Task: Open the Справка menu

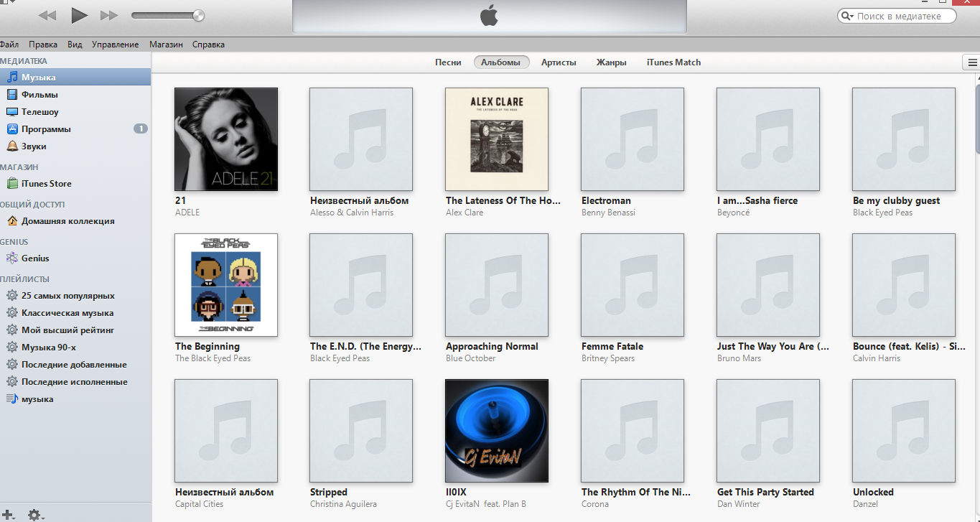Action: tap(208, 45)
